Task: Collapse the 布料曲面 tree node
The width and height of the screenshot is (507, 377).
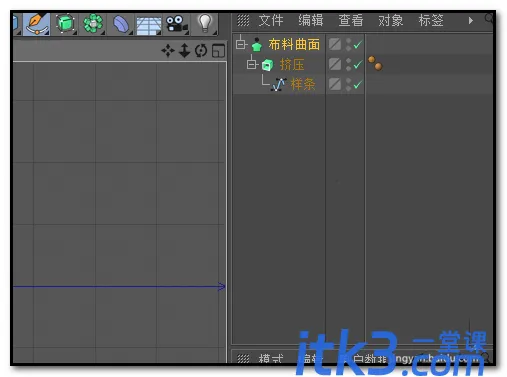Action: click(241, 44)
